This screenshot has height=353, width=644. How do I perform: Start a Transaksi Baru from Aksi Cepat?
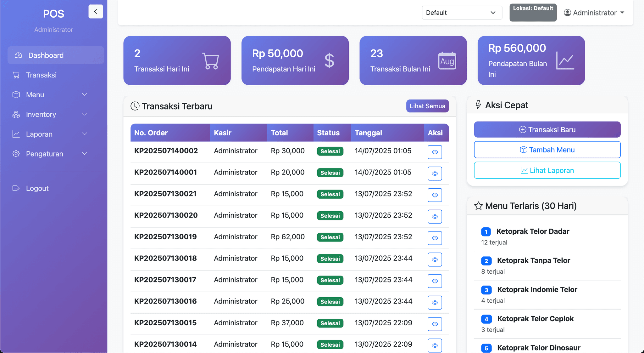[x=547, y=130]
